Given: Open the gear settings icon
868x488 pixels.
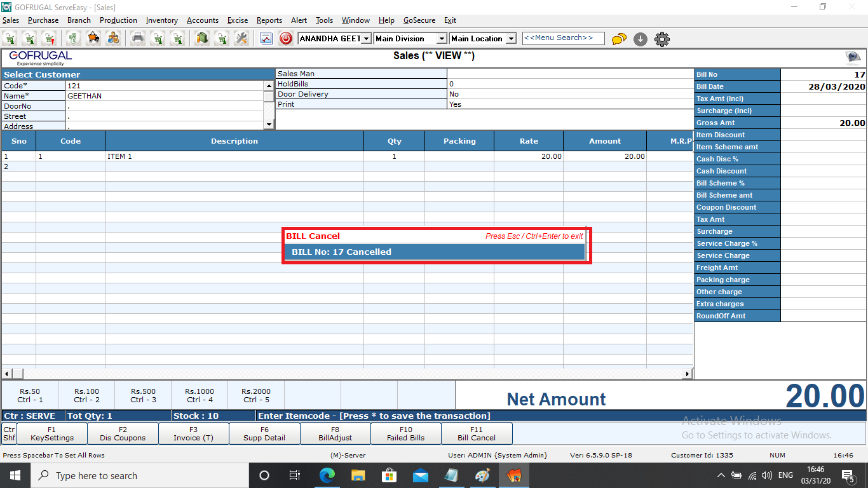Looking at the screenshot, I should [661, 39].
